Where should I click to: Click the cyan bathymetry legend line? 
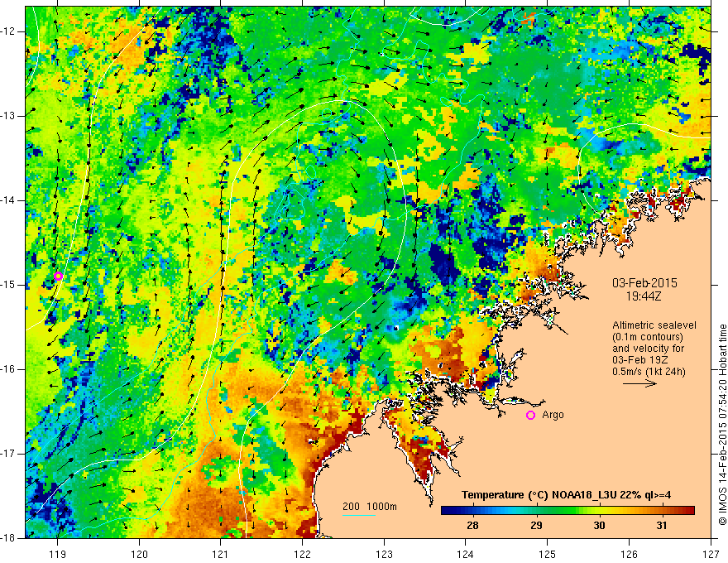click(359, 515)
